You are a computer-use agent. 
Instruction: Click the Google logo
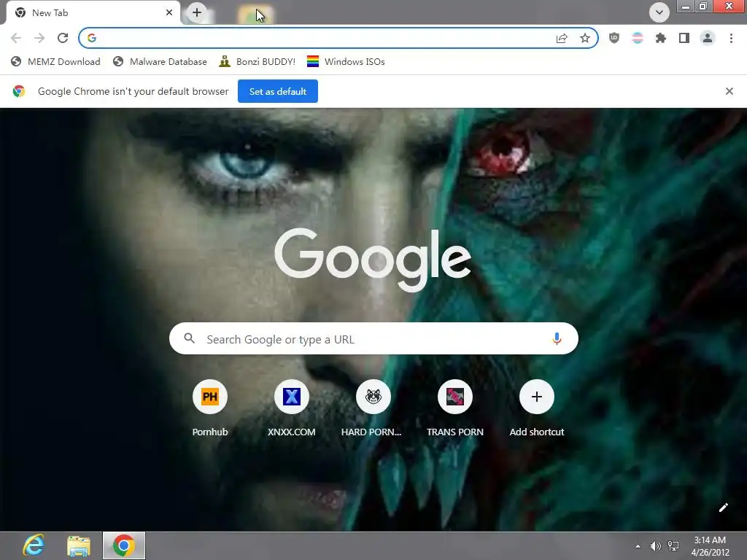point(373,259)
